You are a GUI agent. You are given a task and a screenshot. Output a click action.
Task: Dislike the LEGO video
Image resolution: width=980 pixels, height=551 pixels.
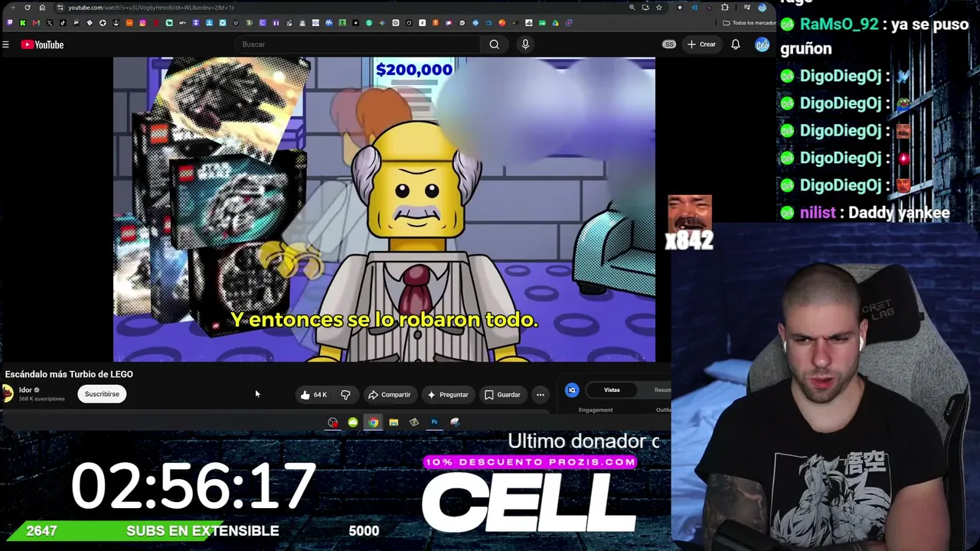(x=345, y=395)
